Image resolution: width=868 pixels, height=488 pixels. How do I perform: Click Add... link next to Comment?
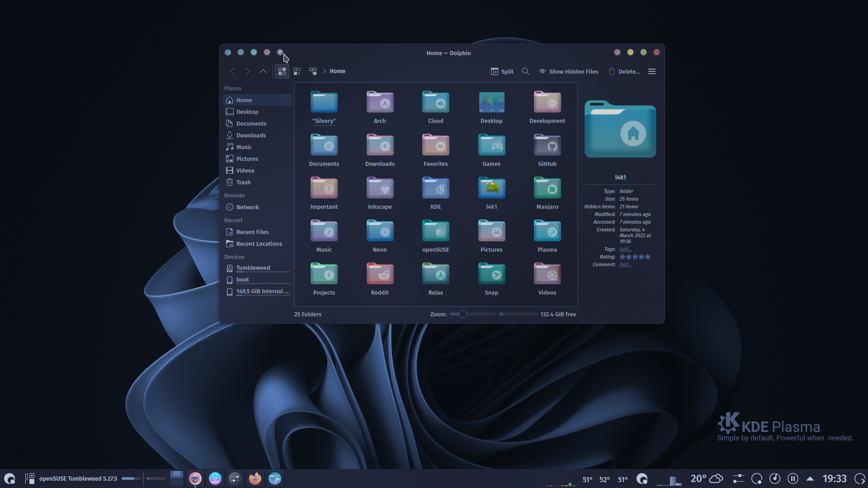[x=625, y=265]
